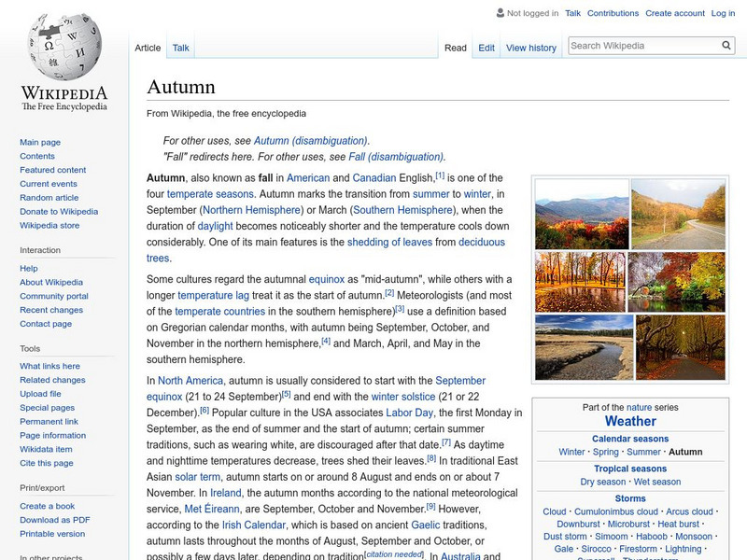Open Community portal
Screen dimensions: 747x560
54,296
